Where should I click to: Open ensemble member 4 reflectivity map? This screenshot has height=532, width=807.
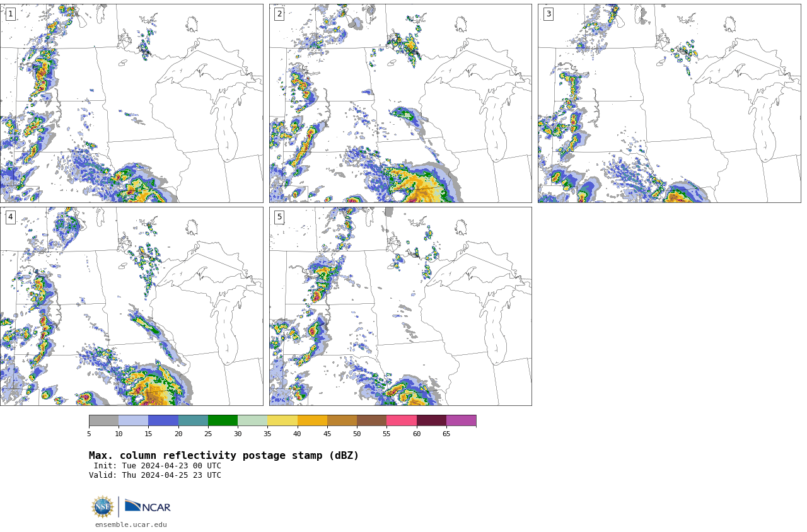click(131, 306)
